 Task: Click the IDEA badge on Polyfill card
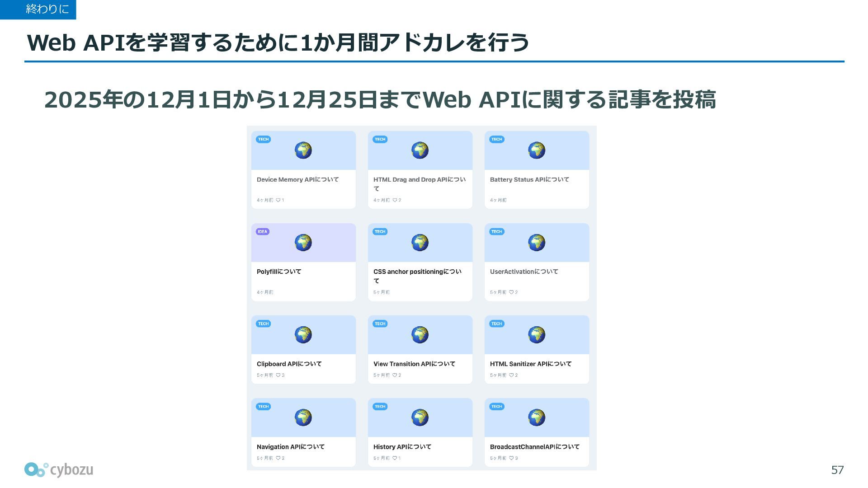click(x=263, y=231)
